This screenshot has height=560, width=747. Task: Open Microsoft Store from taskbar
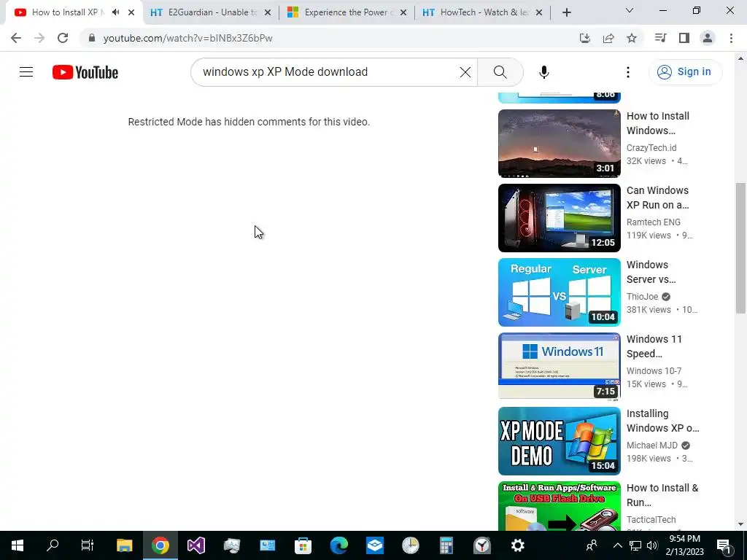(x=303, y=545)
